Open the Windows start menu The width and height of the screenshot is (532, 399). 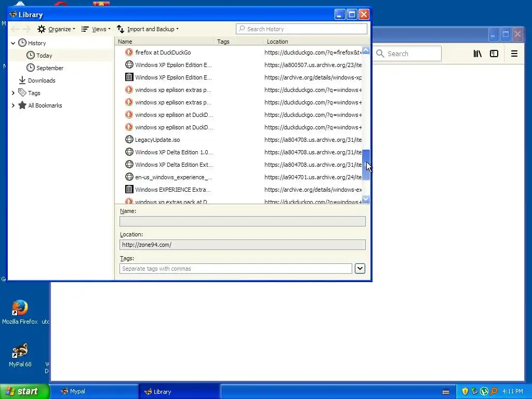(24, 391)
